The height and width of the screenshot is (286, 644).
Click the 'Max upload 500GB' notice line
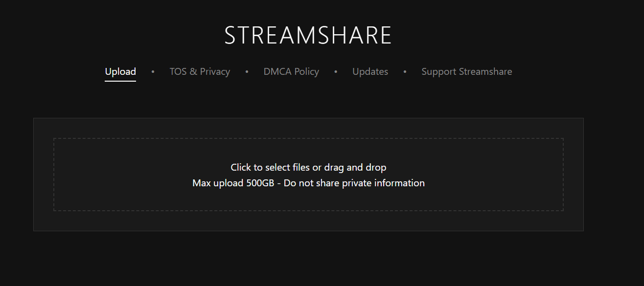point(308,183)
